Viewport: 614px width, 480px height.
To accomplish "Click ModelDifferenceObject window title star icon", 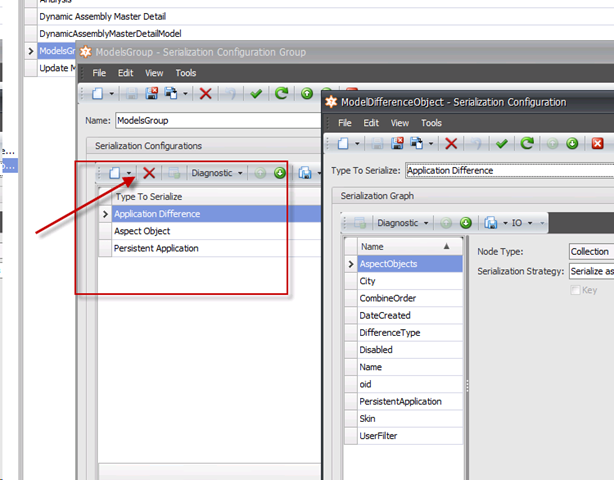I will [x=331, y=102].
